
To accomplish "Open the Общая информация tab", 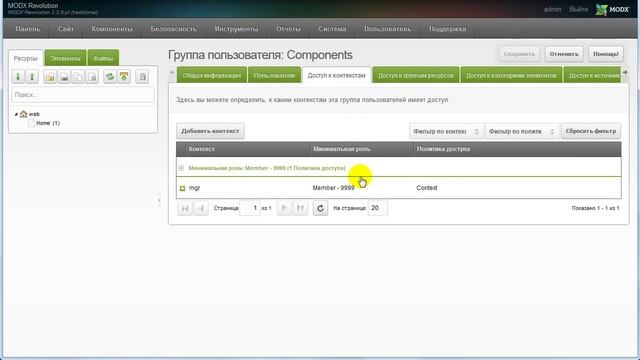I will pos(212,76).
